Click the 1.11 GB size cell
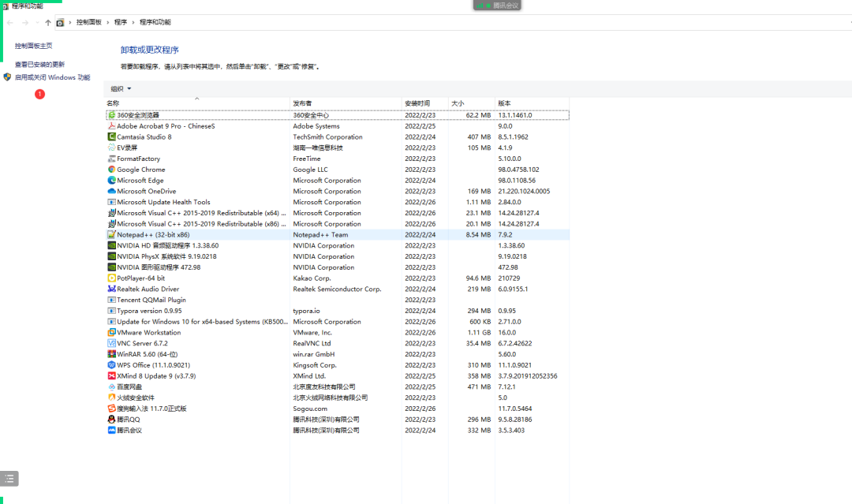852x504 pixels. click(479, 332)
